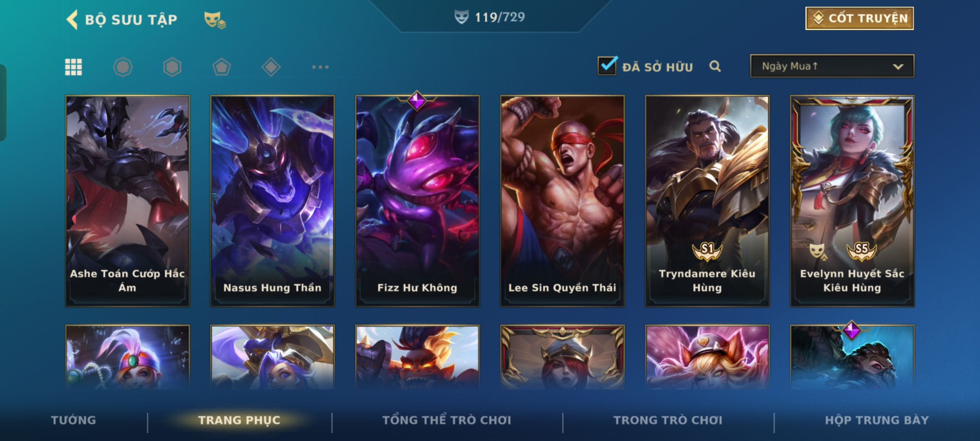The height and width of the screenshot is (441, 980).
Task: Open the search magnifier icon
Action: point(715,66)
